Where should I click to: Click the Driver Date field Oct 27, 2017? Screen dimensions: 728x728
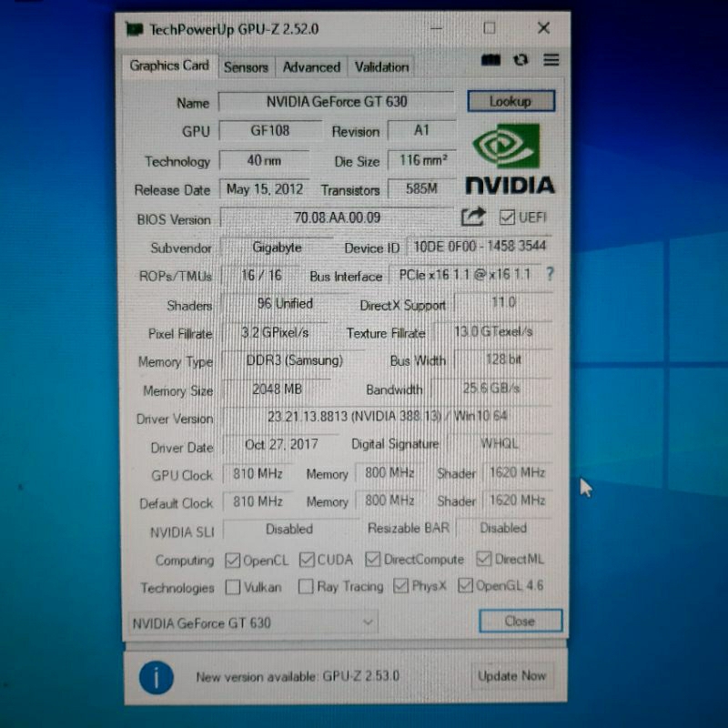tap(281, 444)
